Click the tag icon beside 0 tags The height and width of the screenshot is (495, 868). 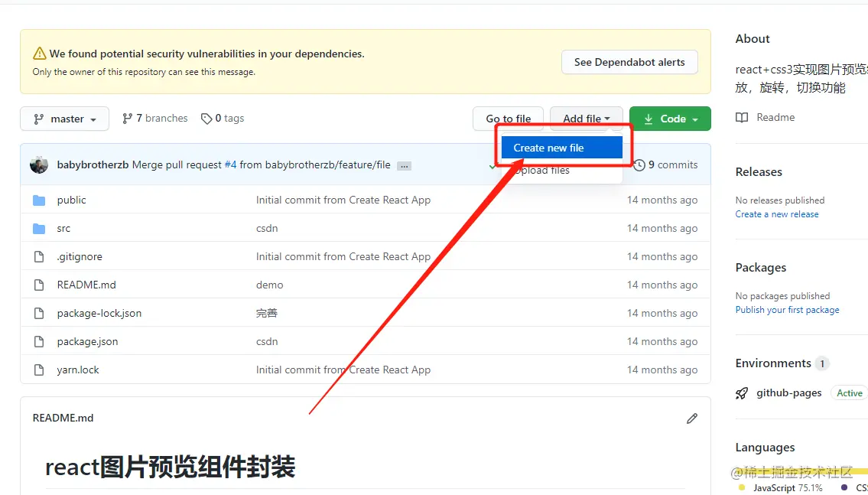click(x=206, y=119)
